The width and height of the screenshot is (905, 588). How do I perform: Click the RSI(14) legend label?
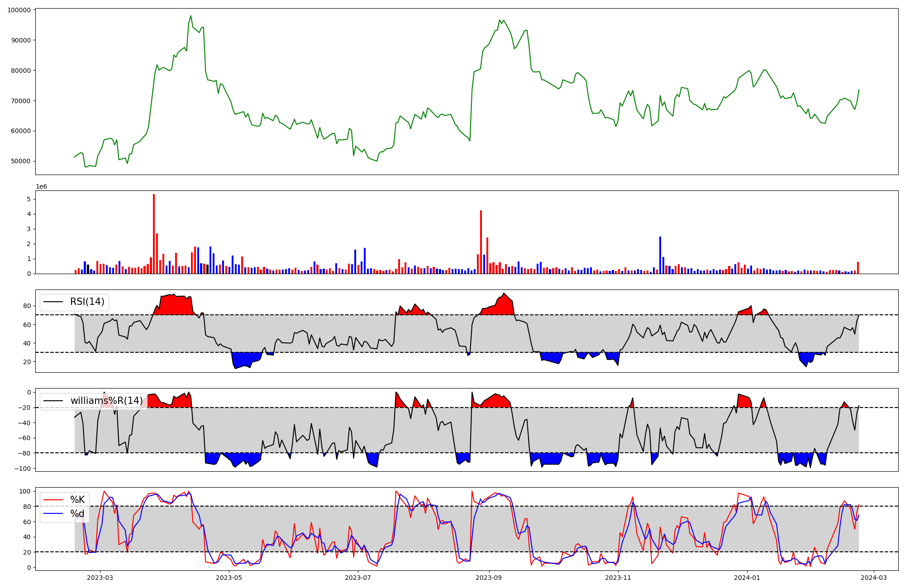[x=87, y=302]
